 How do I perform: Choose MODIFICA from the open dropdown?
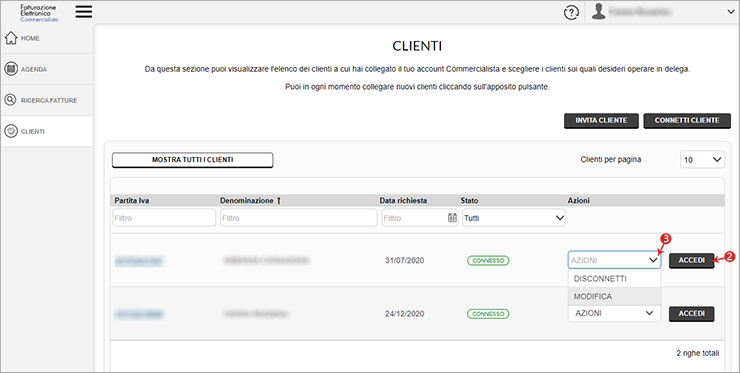(x=614, y=297)
